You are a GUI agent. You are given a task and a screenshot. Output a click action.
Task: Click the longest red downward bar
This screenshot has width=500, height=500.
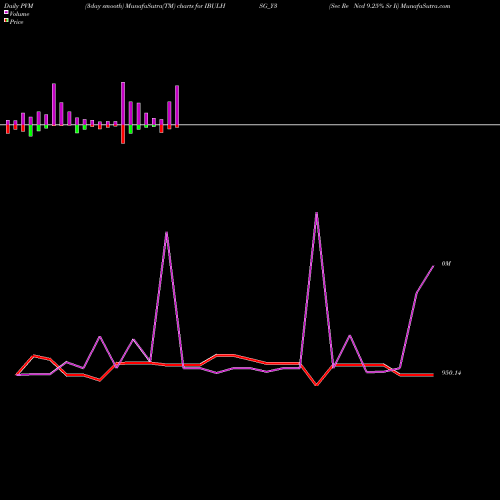tap(123, 134)
